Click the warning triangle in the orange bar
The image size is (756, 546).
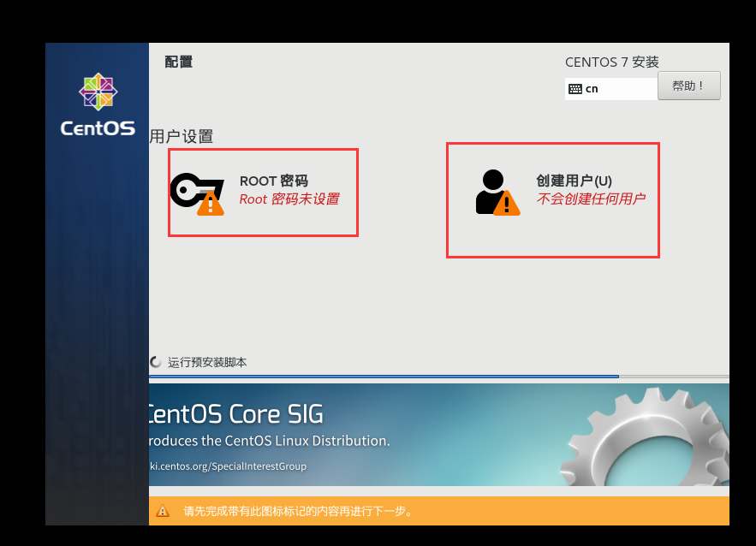[163, 511]
